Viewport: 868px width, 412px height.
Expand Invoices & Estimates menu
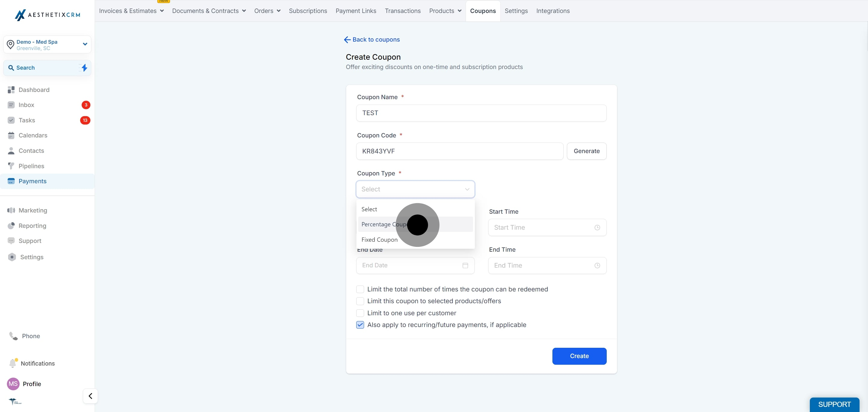(x=131, y=11)
